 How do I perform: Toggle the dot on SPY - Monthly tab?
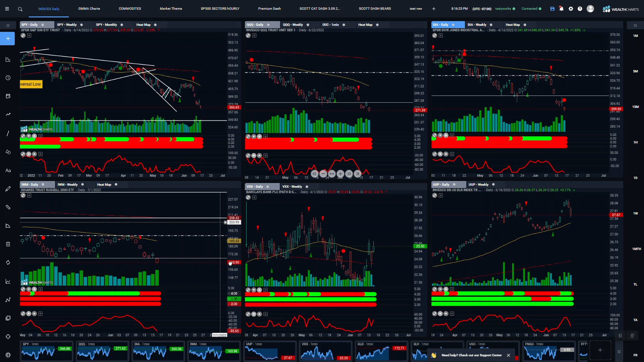point(122,25)
